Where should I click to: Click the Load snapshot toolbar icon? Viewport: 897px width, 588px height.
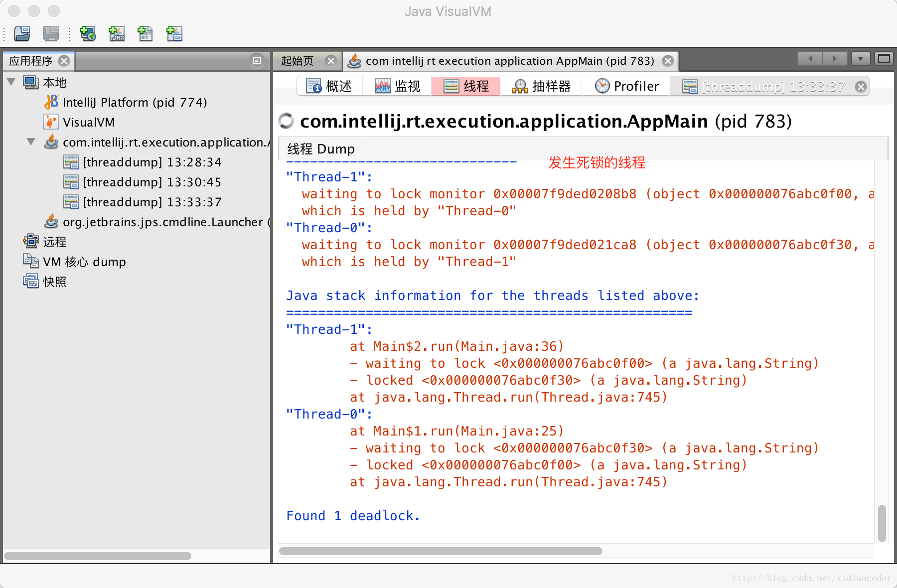(x=22, y=33)
